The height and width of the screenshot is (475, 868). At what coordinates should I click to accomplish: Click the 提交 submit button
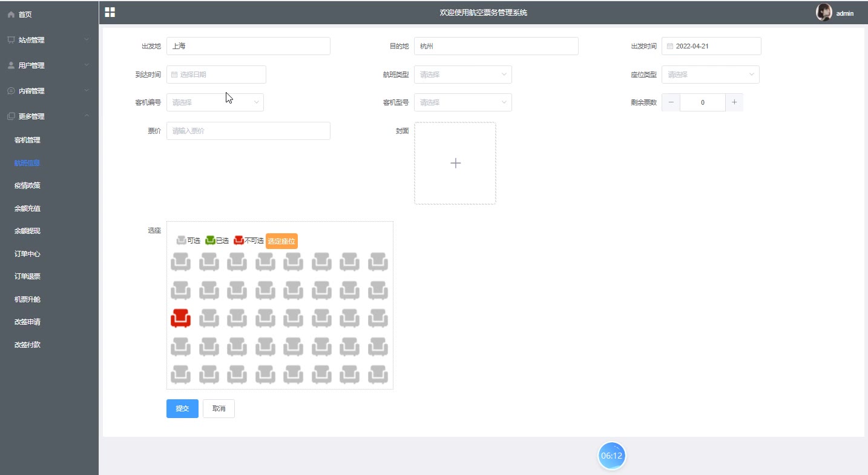coord(182,408)
